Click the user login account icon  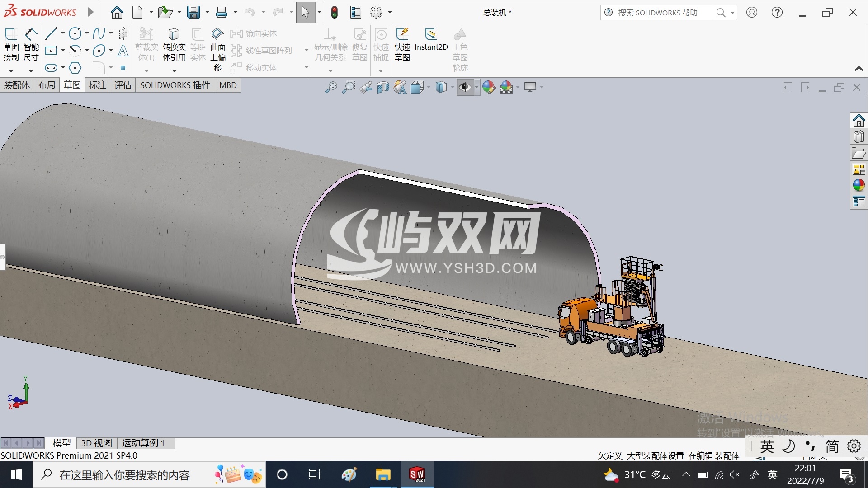(x=751, y=12)
